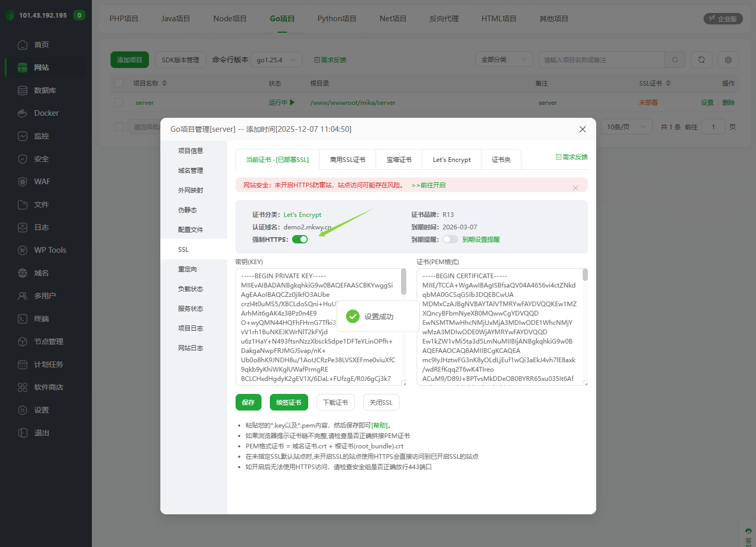Click the private key scrollbar
756x547 pixels.
[403, 282]
